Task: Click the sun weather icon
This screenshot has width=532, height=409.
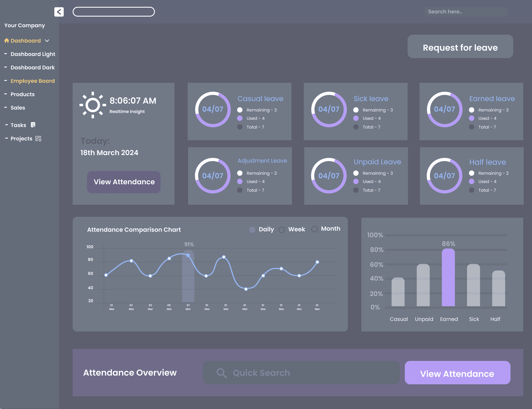Action: pyautogui.click(x=93, y=105)
